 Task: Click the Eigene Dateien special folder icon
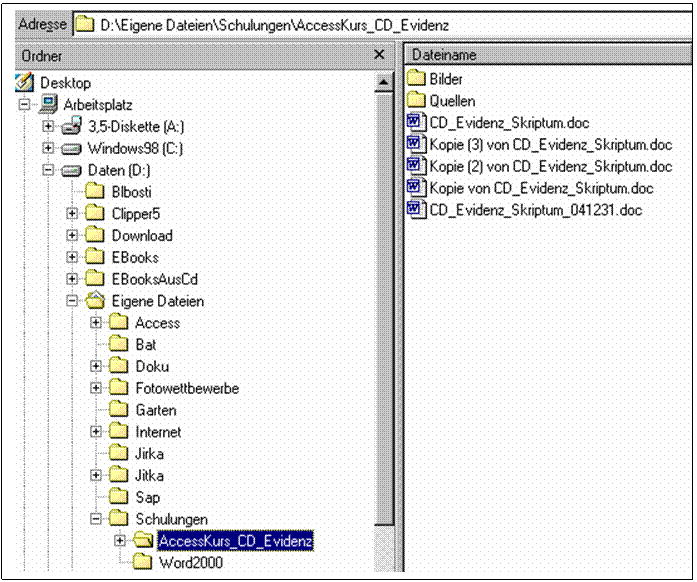pyautogui.click(x=95, y=301)
